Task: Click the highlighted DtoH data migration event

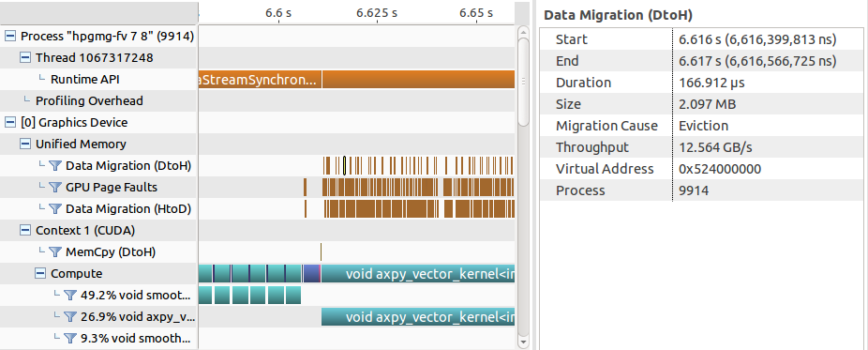Action: 344,165
